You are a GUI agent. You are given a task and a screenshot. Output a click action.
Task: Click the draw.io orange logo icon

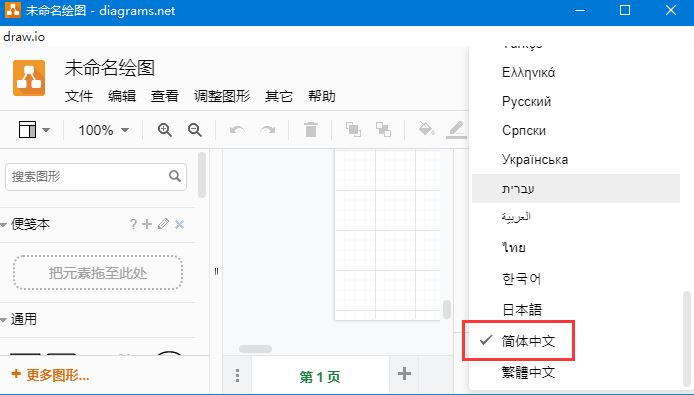pyautogui.click(x=29, y=78)
